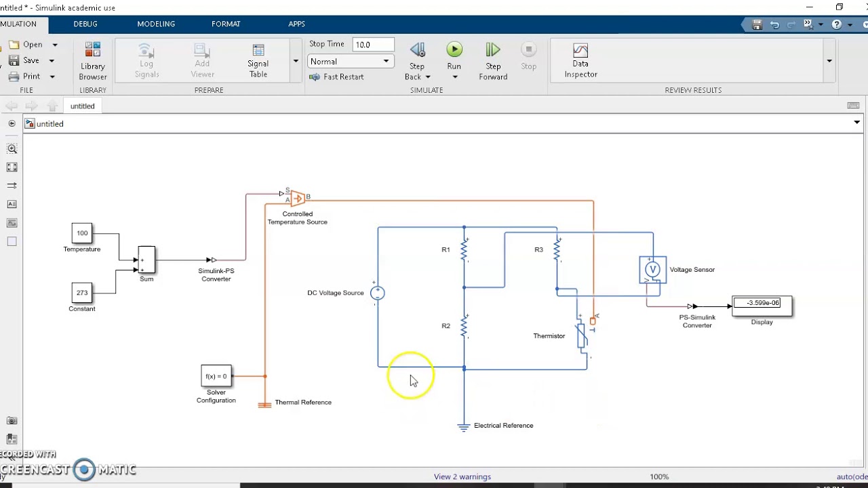Viewport: 868px width, 488px height.
Task: Open the Library Browser
Action: [92, 60]
